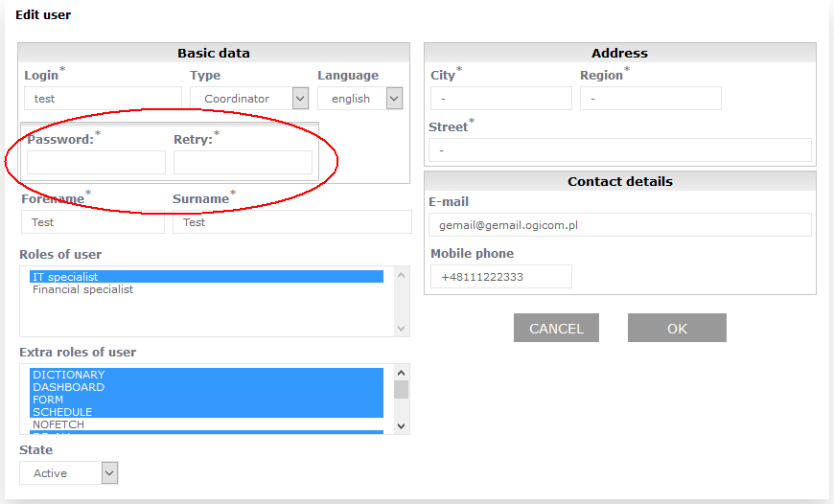Focus the Mobile phone field
This screenshot has width=834, height=504.
[500, 277]
